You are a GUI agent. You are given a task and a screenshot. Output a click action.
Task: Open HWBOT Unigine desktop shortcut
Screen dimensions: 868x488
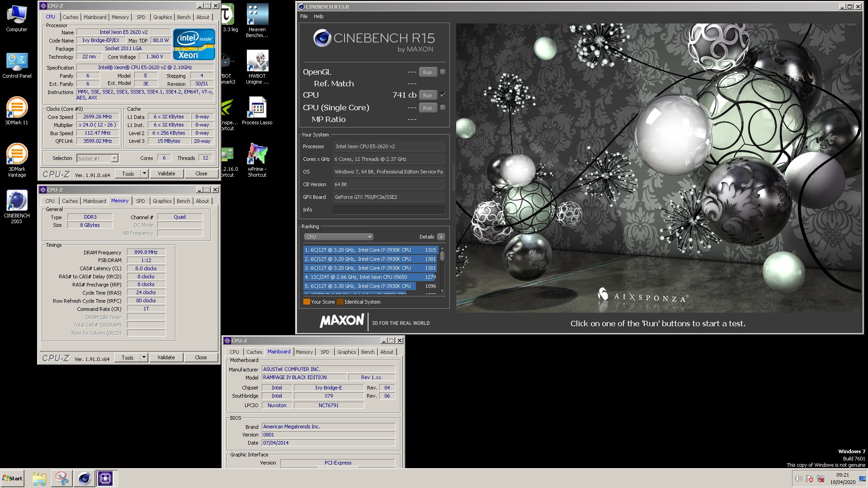pyautogui.click(x=257, y=67)
